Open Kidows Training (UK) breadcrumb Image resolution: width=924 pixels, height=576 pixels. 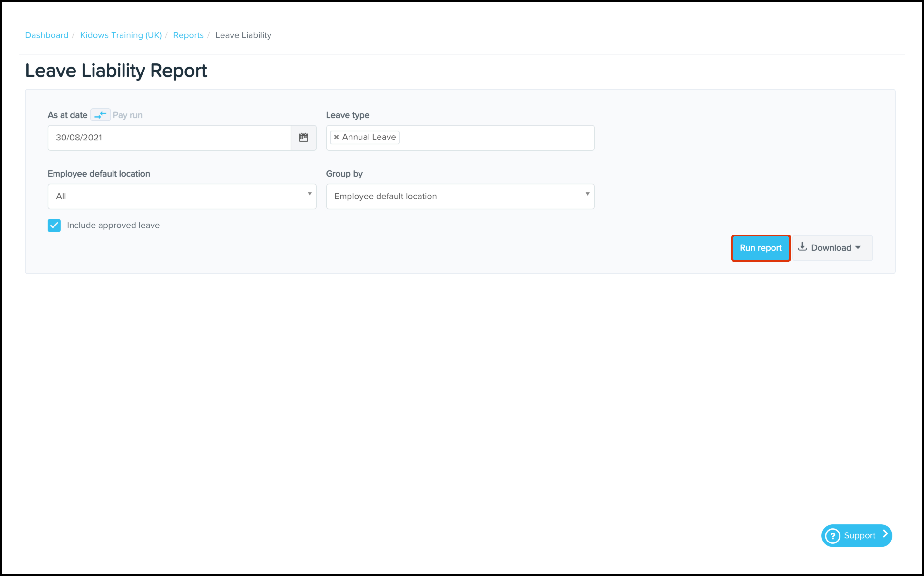[x=121, y=35]
